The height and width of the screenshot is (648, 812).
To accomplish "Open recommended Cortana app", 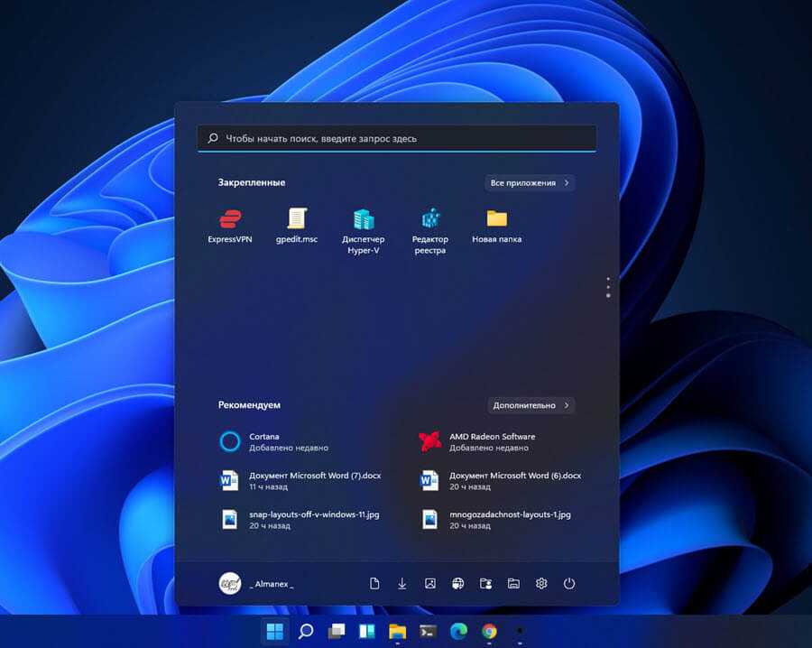I will [x=275, y=441].
